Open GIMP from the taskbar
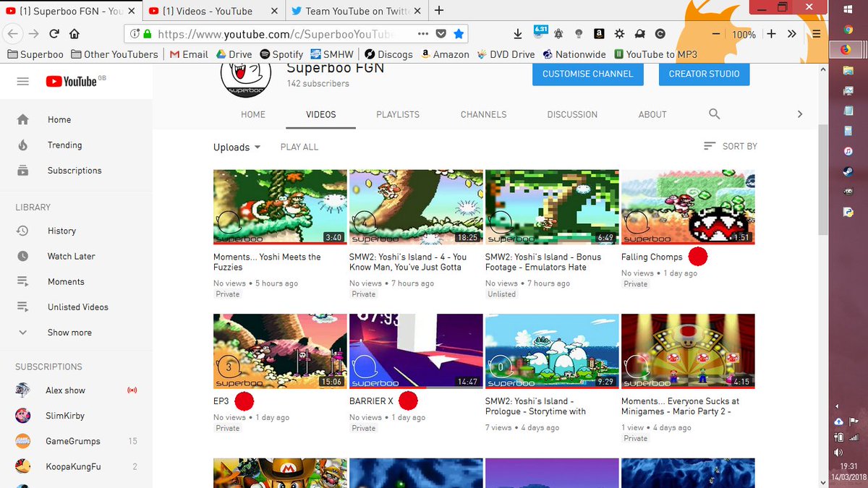This screenshot has height=488, width=868. [x=848, y=192]
